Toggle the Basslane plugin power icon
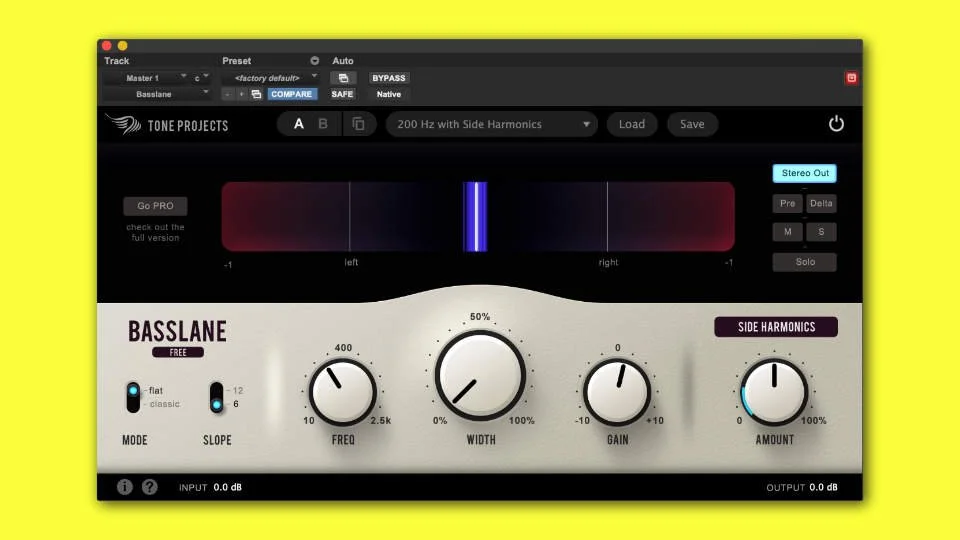This screenshot has height=540, width=960. [x=836, y=124]
